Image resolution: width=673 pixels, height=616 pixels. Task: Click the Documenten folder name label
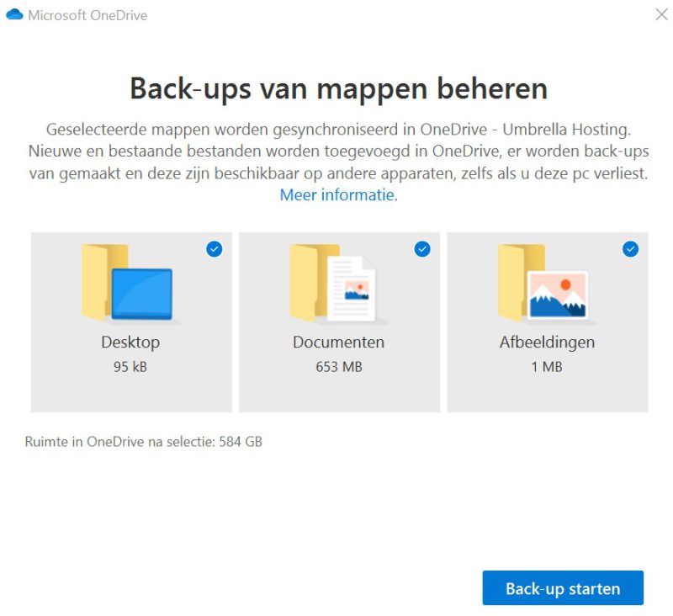click(339, 343)
